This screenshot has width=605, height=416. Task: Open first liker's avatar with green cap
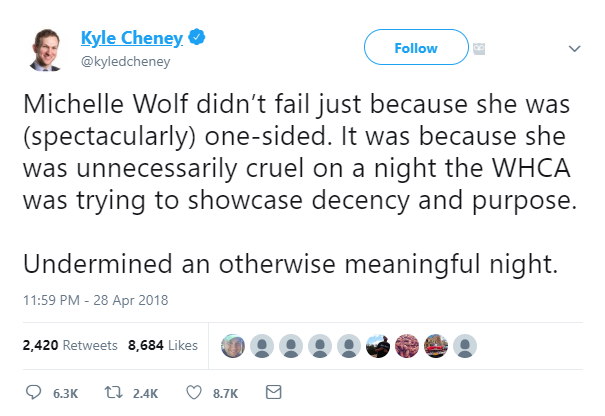233,346
